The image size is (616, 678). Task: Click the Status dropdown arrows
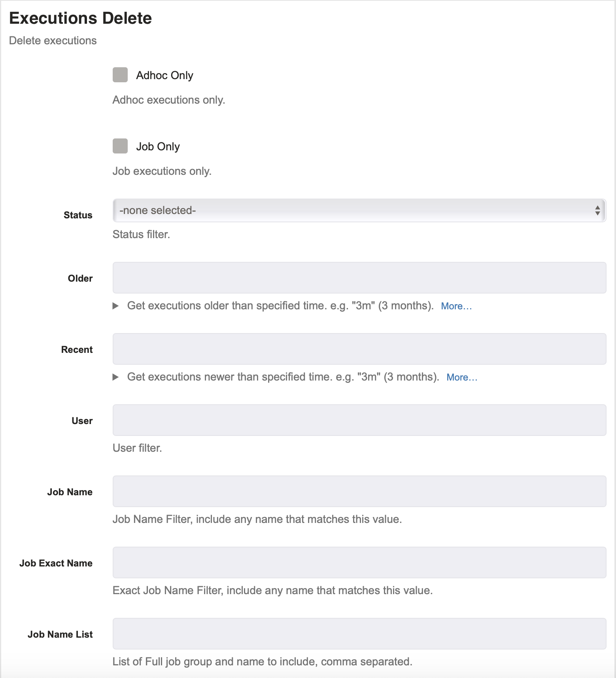[597, 210]
